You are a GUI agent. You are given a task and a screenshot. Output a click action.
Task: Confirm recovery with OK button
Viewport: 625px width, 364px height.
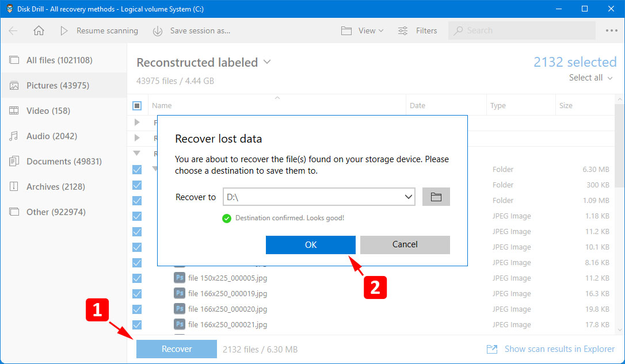311,244
